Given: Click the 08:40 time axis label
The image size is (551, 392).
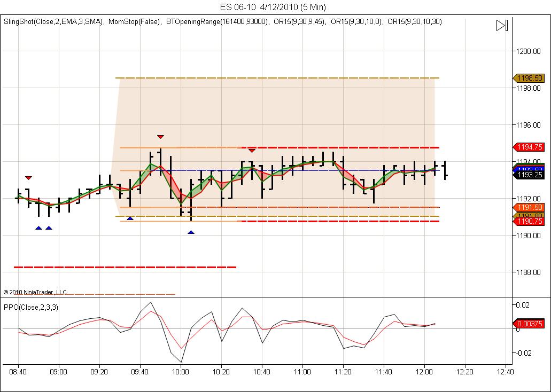Looking at the screenshot, I should (x=18, y=372).
